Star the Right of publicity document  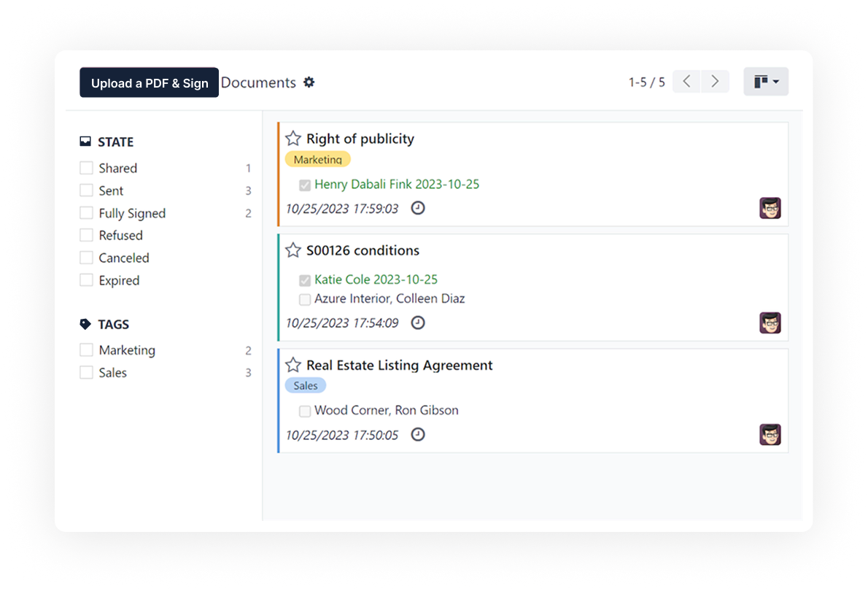(x=292, y=138)
